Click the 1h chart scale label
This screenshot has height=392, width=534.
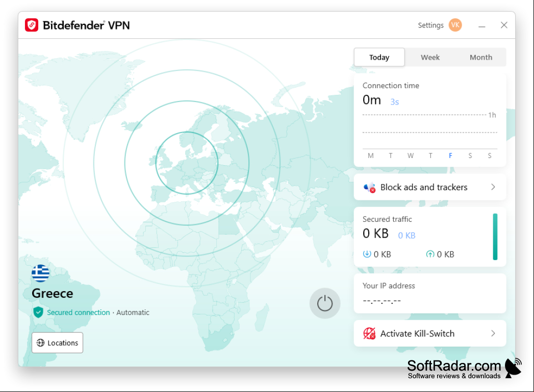pos(492,115)
